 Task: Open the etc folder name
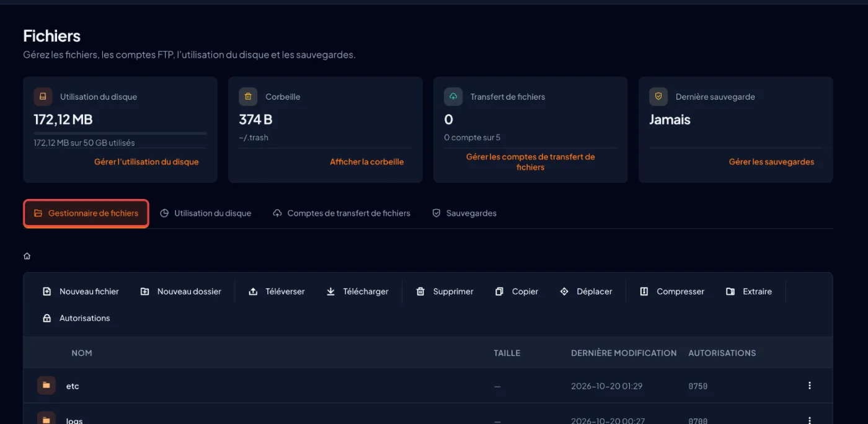(73, 386)
